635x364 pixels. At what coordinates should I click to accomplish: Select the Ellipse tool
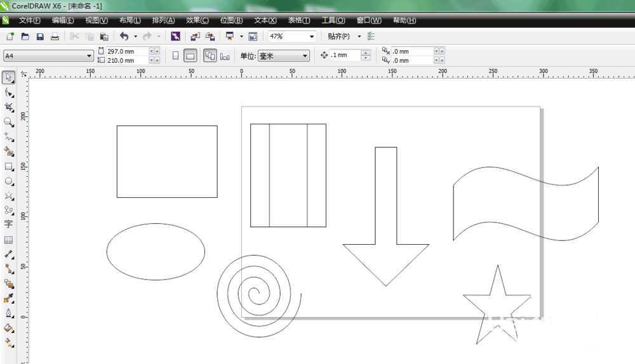[9, 181]
